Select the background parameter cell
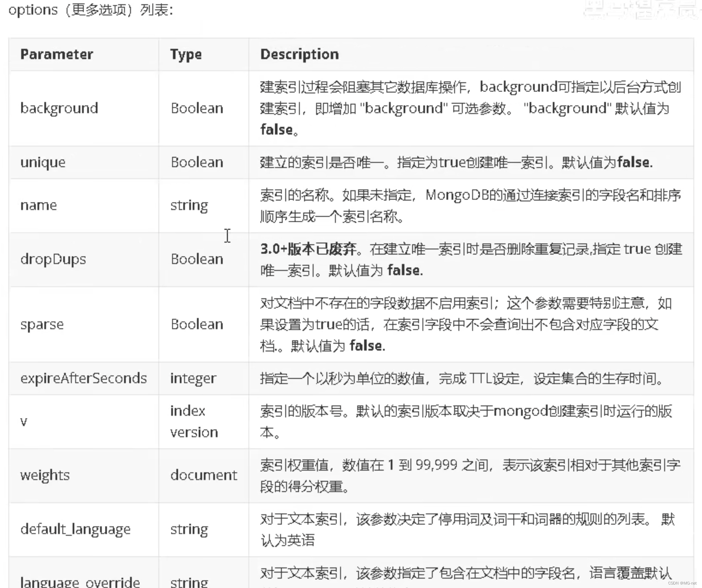 [59, 108]
